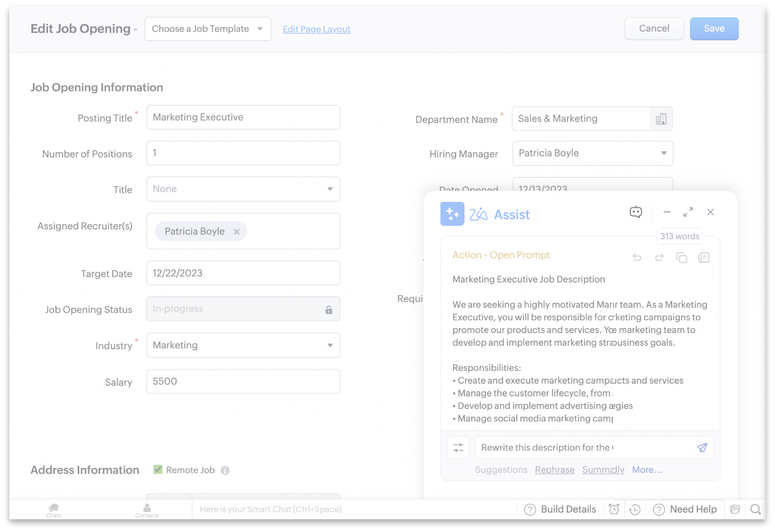Close the Zia Assist panel
This screenshot has height=532, width=775.
click(710, 212)
